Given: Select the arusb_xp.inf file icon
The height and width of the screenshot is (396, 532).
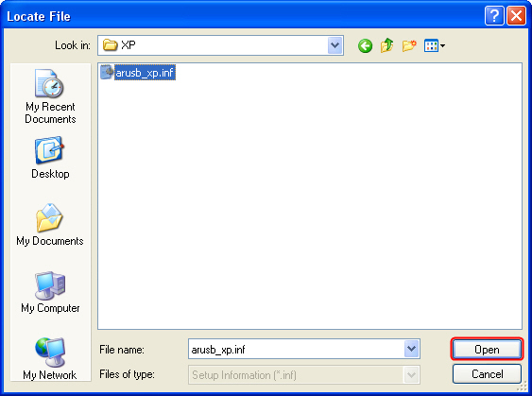Looking at the screenshot, I should 107,72.
